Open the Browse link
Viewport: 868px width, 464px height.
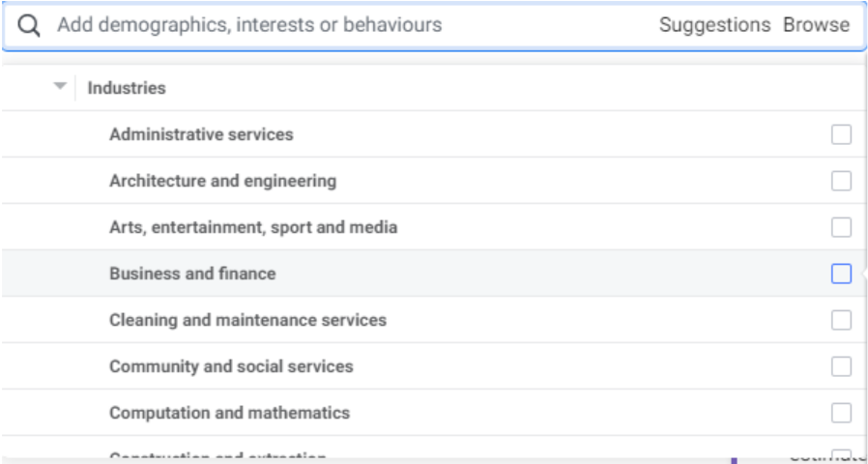816,25
